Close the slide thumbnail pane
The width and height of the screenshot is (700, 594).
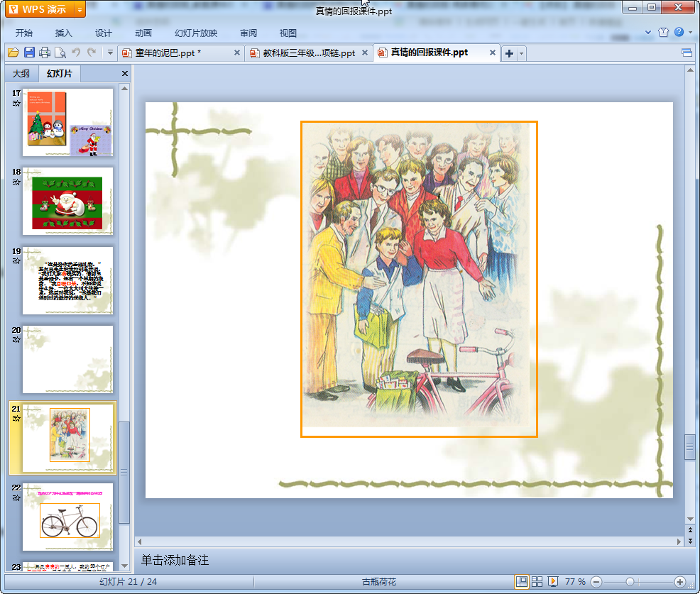[x=125, y=74]
